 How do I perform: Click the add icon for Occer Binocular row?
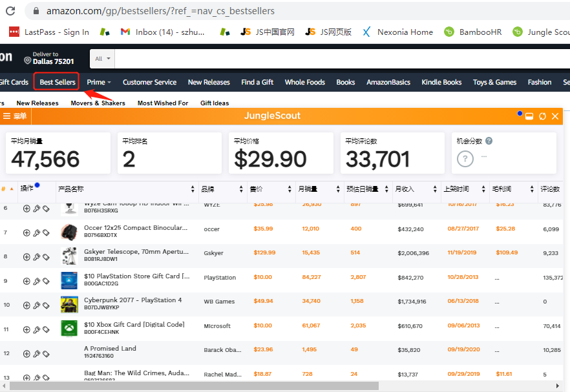(26, 232)
